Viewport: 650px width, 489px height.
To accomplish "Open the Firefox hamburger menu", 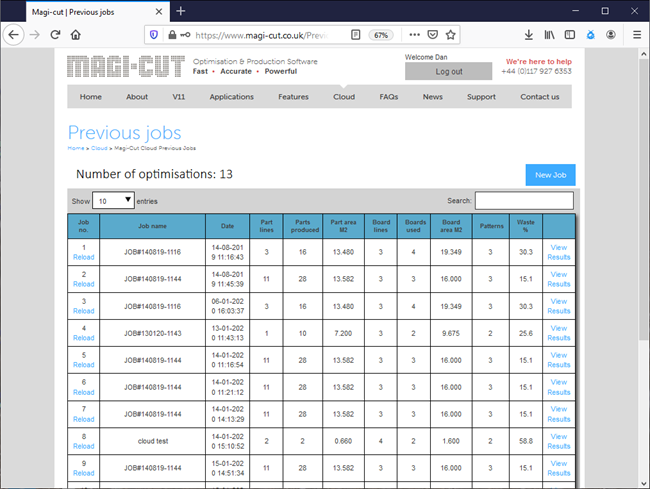I will click(x=637, y=34).
